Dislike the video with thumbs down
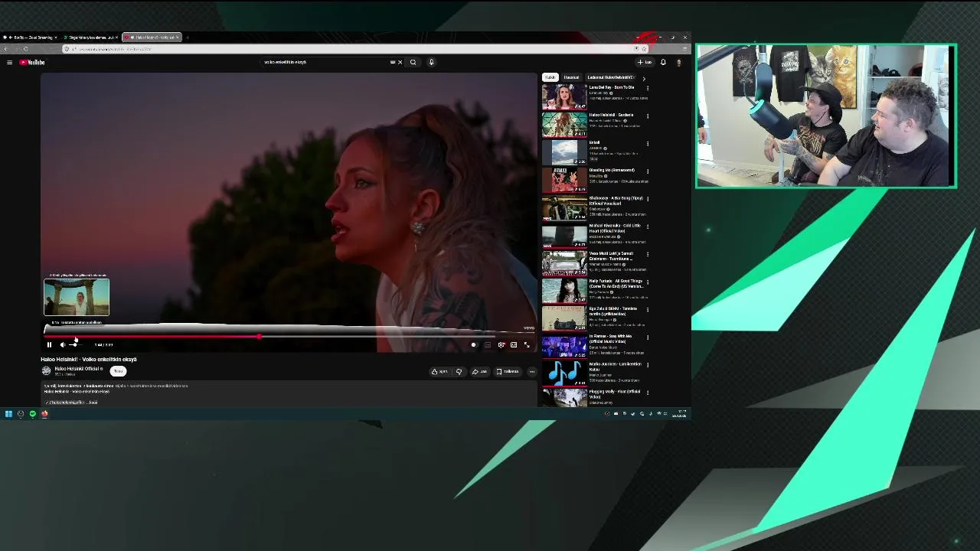 point(459,371)
